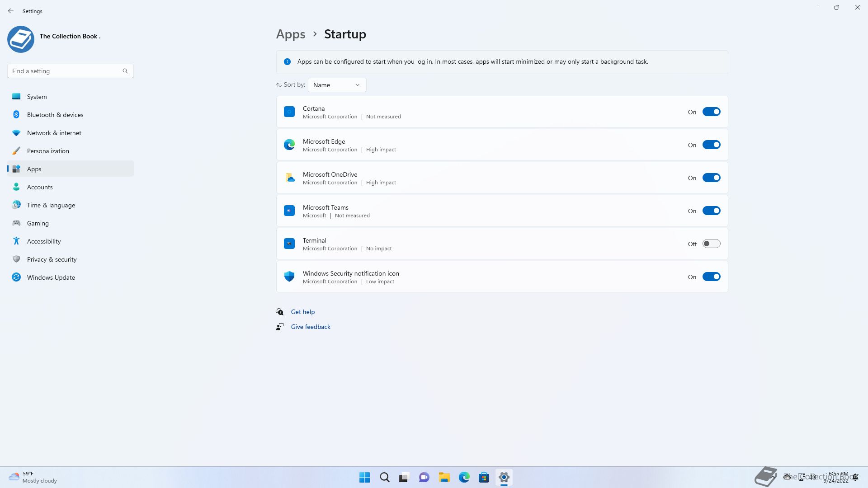Viewport: 868px width, 488px height.
Task: Click the taskbar clock and date
Action: (x=837, y=477)
